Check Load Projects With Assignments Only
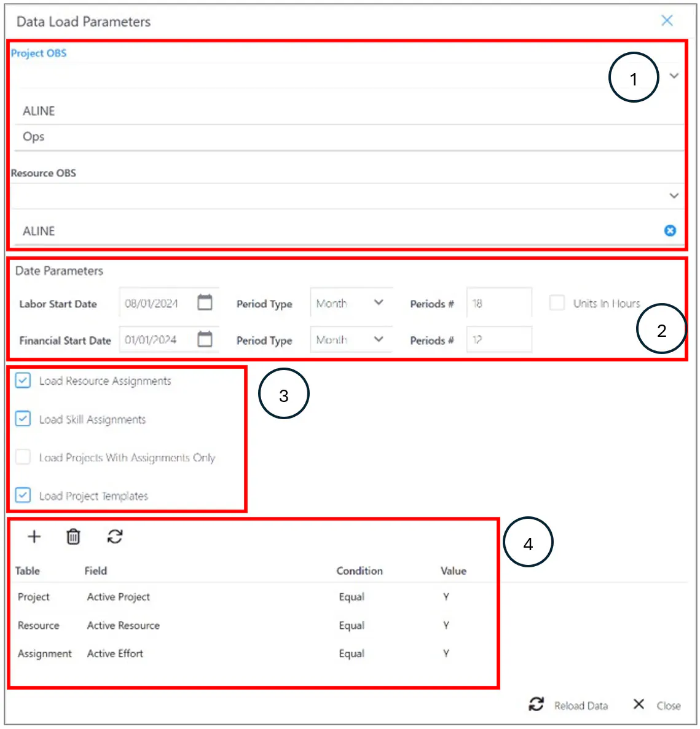The width and height of the screenshot is (700, 729). click(x=23, y=457)
